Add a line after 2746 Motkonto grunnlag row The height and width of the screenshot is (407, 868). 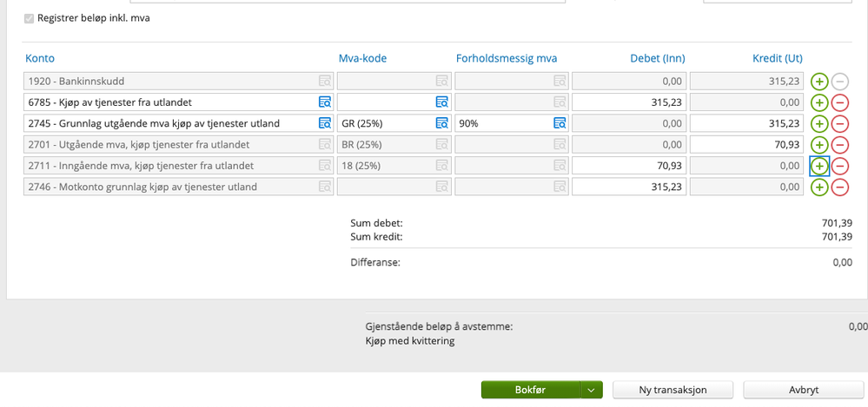click(819, 187)
